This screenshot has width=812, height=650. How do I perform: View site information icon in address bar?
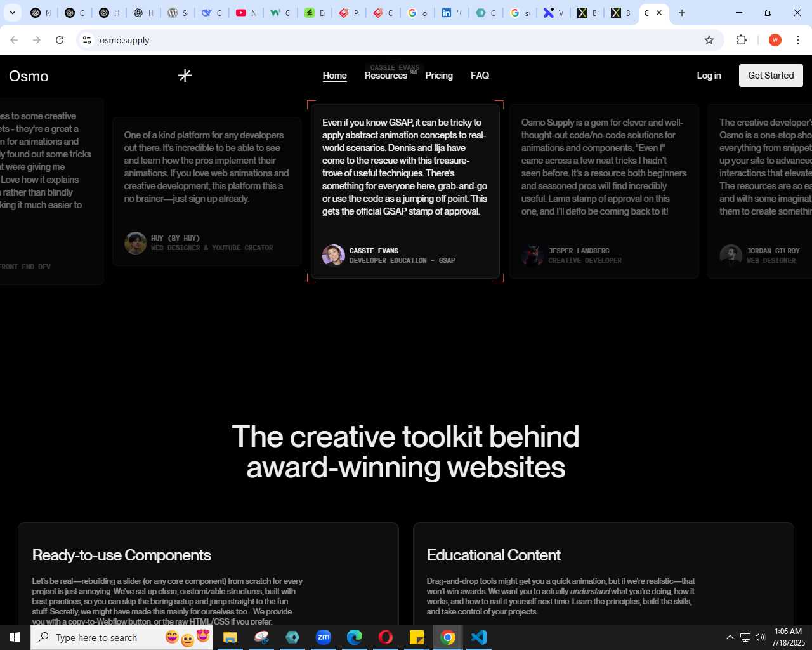click(x=87, y=40)
